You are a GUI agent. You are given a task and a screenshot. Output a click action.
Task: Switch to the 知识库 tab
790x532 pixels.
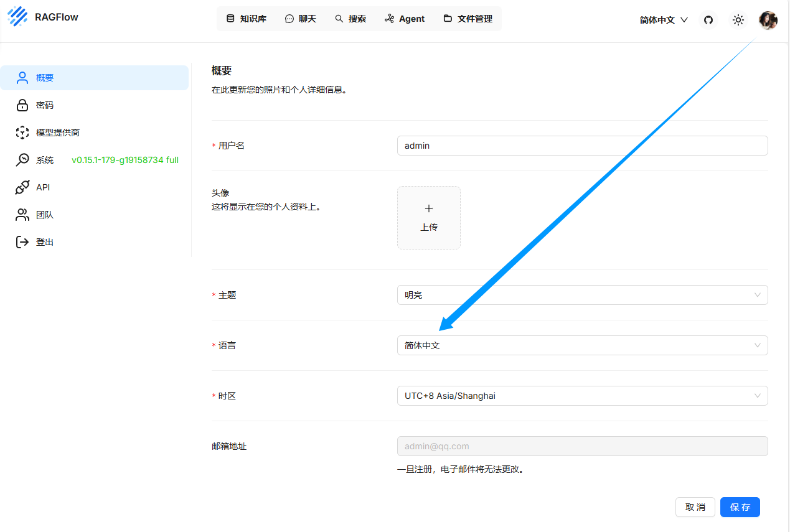(x=247, y=19)
